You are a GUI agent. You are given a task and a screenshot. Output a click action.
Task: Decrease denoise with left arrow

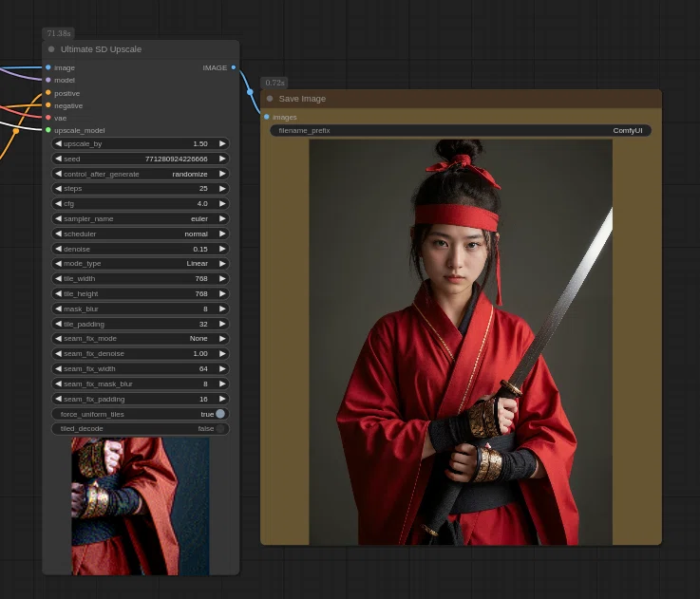coord(59,249)
